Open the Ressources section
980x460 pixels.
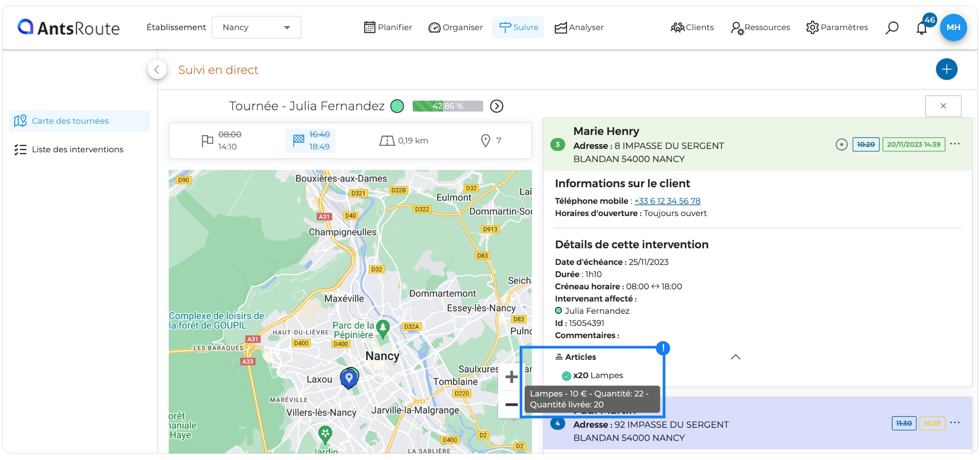click(760, 27)
